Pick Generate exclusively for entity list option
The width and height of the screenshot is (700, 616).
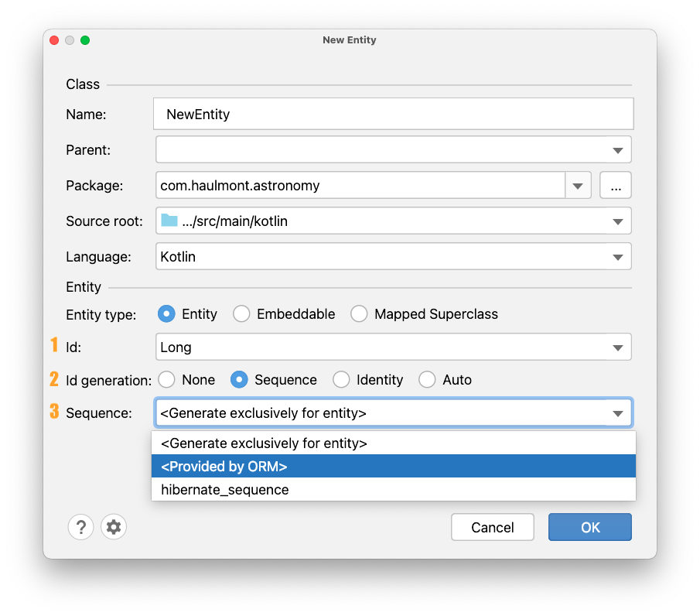coord(393,443)
